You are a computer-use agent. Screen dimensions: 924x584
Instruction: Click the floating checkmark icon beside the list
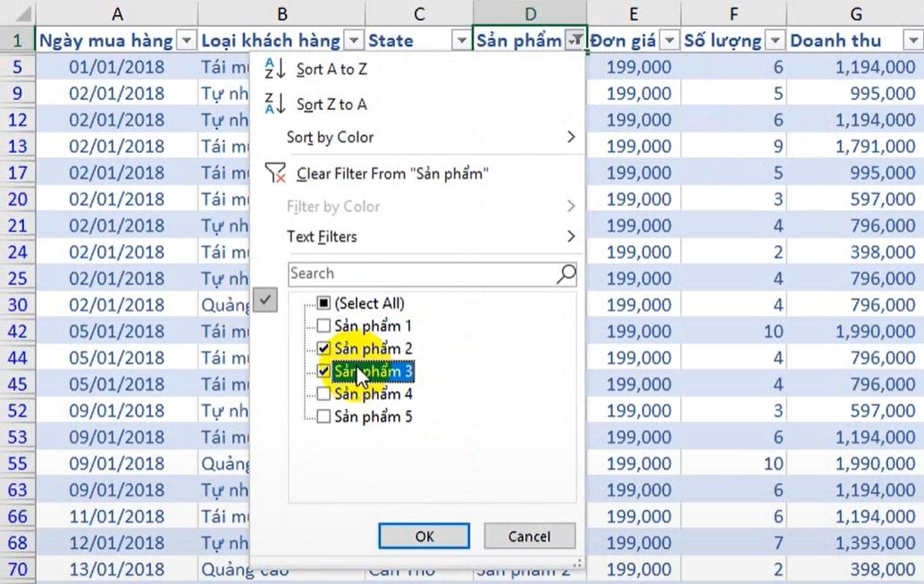(x=265, y=300)
